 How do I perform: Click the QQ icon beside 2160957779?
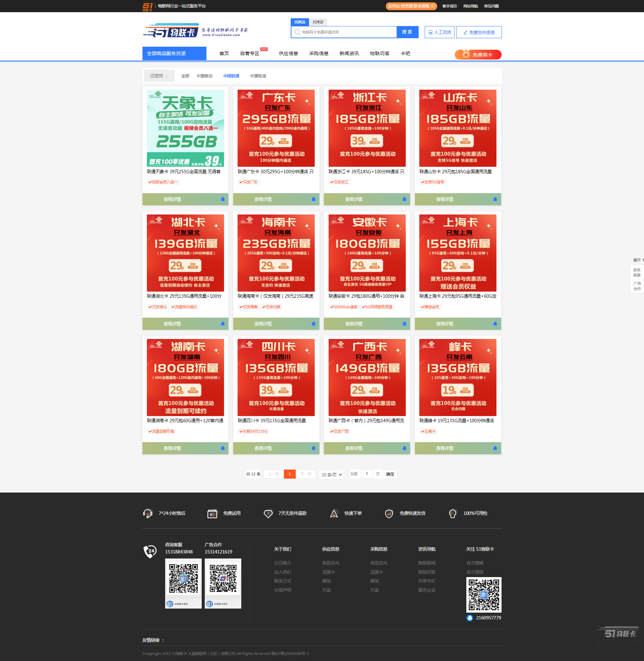click(x=470, y=618)
